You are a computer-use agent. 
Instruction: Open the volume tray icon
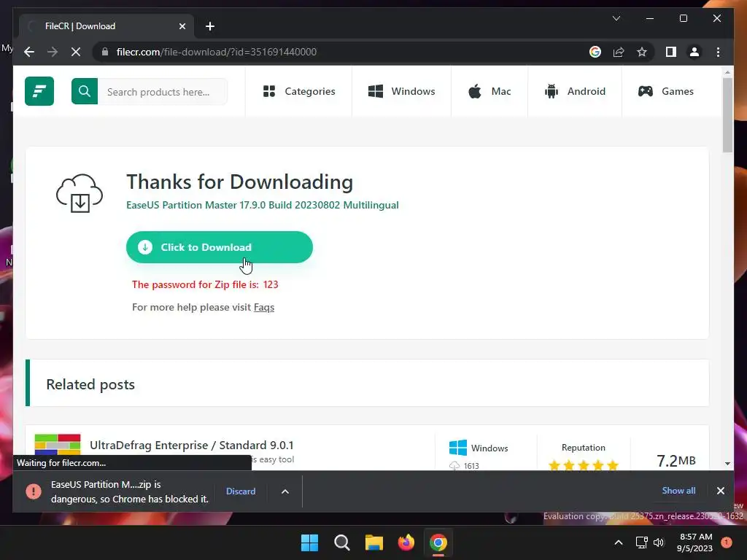[x=659, y=542]
